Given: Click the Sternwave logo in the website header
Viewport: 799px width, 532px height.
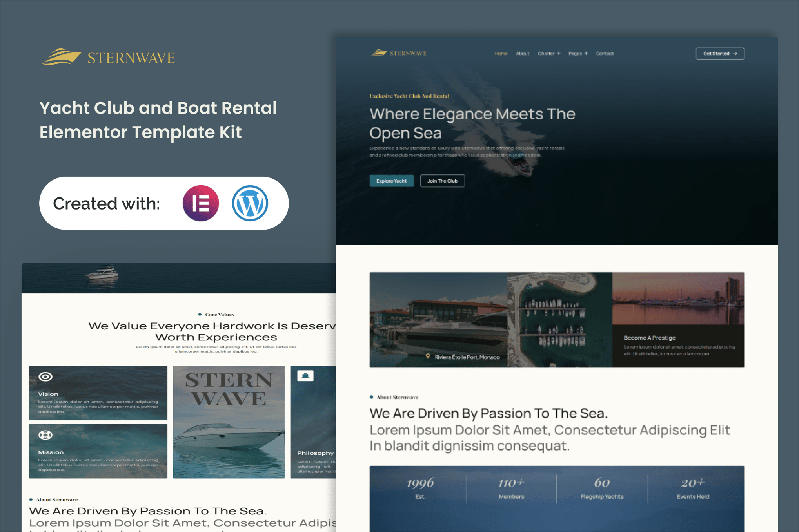Looking at the screenshot, I should click(x=398, y=53).
